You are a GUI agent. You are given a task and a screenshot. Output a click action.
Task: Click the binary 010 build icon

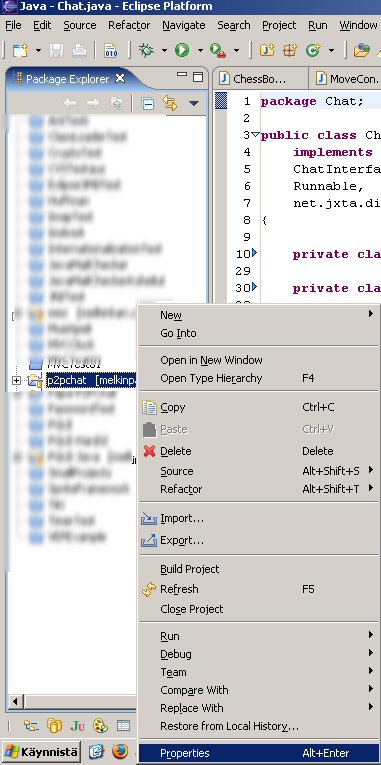point(110,50)
